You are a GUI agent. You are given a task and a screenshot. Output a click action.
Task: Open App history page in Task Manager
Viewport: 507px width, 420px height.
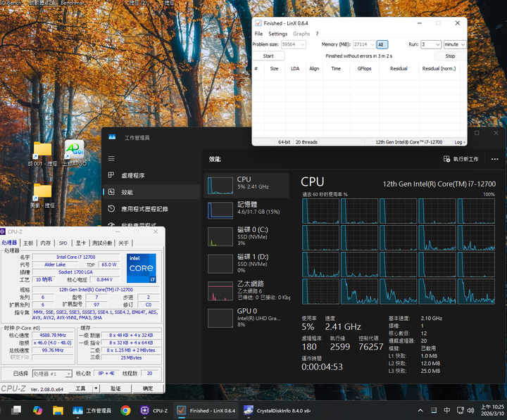coord(151,209)
